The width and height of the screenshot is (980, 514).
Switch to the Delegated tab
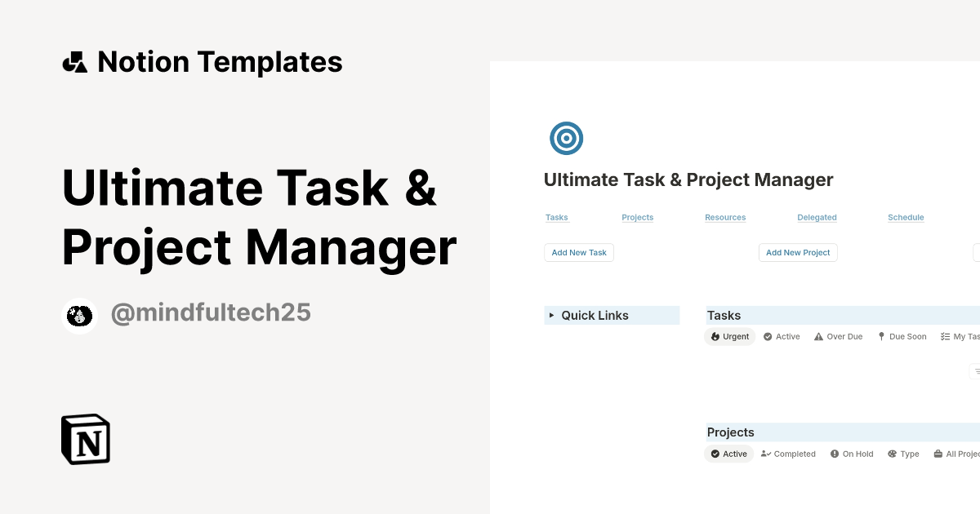click(x=817, y=217)
